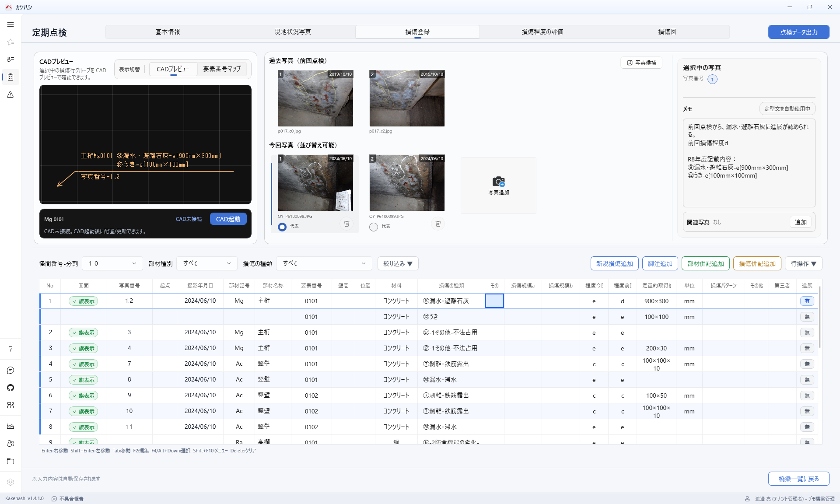Screen dimensions: 840x504
Task: Click 定型文を自動使用中 button
Action: 787,108
